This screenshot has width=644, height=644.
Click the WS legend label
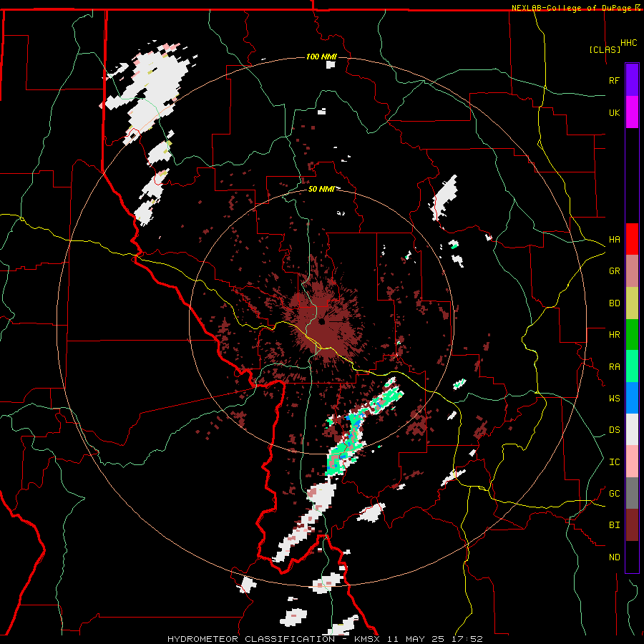click(614, 399)
